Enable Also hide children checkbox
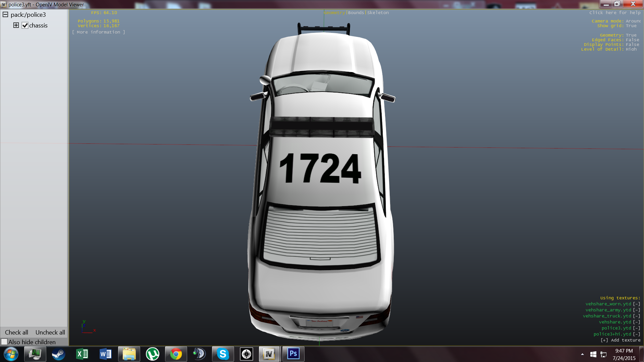The image size is (644, 362). (x=4, y=342)
